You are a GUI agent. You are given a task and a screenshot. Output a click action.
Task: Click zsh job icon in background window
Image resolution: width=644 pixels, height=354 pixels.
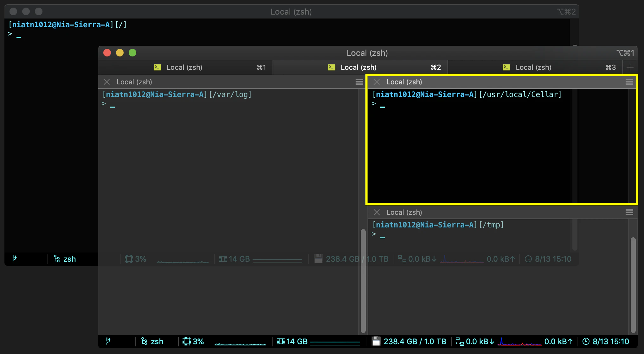coord(57,259)
